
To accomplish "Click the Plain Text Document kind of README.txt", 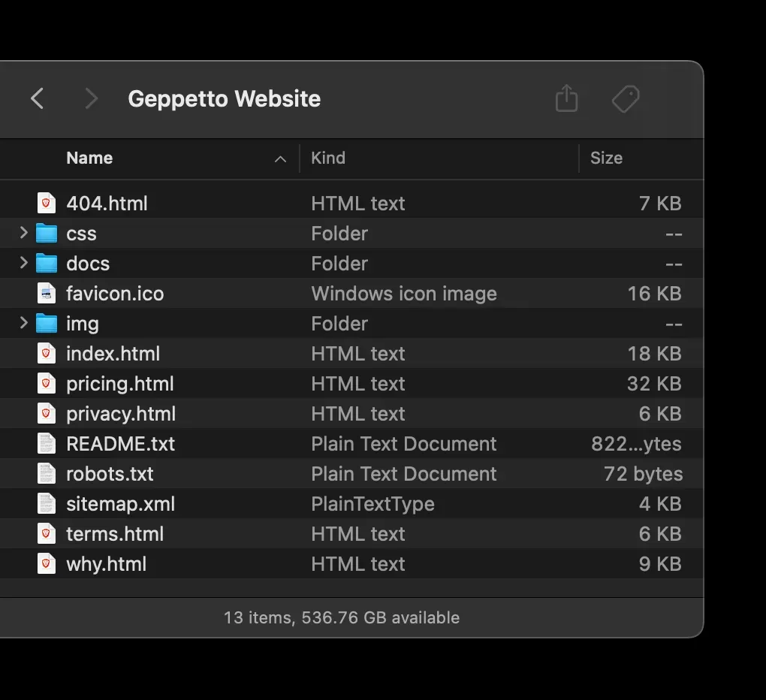I will pos(404,444).
